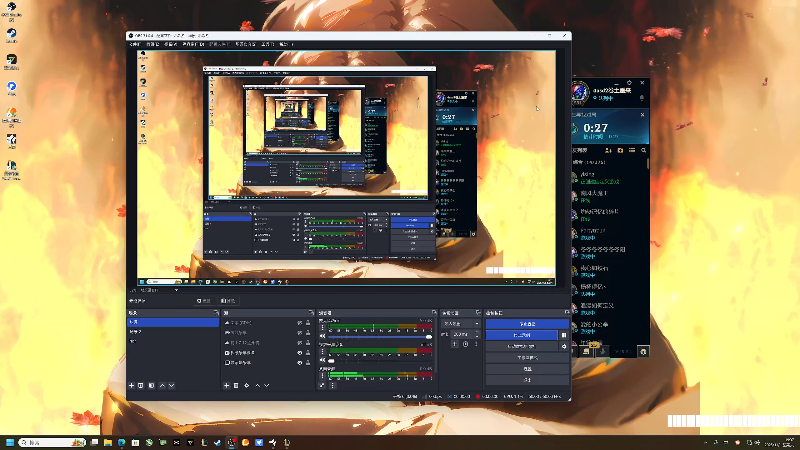Pop out the Audio Mixer dock using its header icon

click(x=435, y=313)
